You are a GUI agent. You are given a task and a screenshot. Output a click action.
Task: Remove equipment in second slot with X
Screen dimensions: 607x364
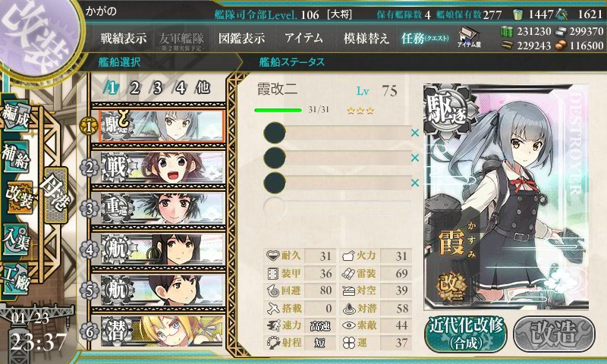point(415,158)
